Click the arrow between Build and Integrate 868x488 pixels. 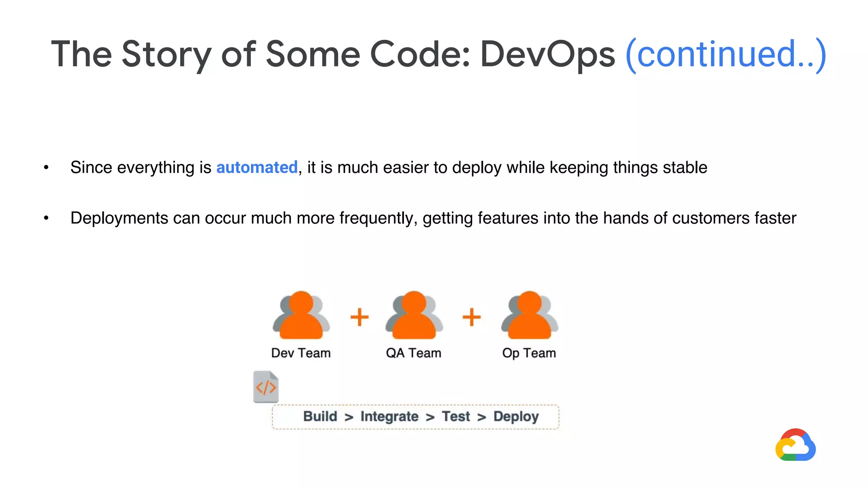click(349, 418)
